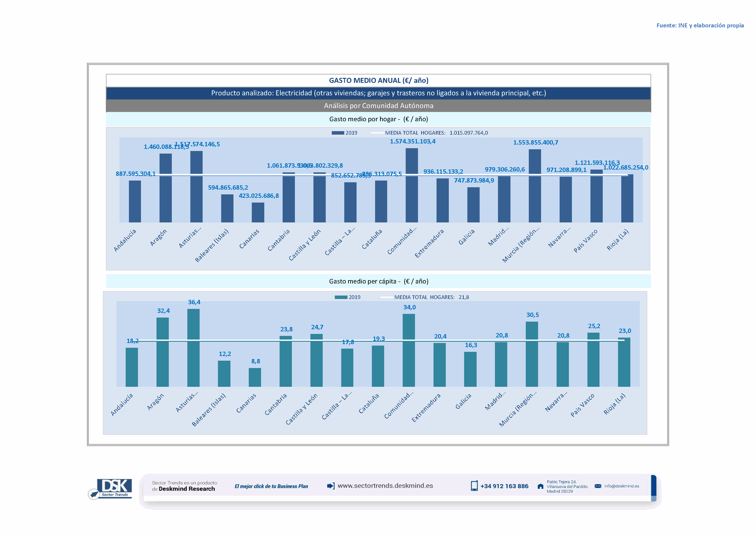
Task: Click the 'Gasto medio per cápita' section header
Action: 378,281
